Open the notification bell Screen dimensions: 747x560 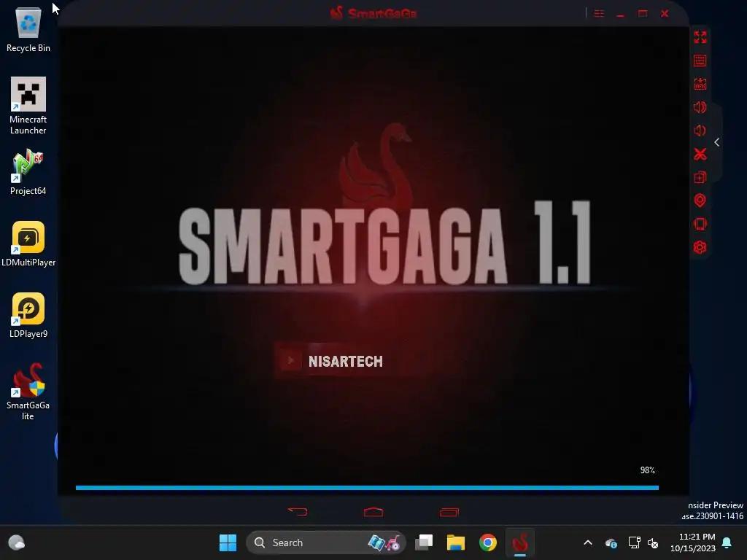[x=727, y=542]
